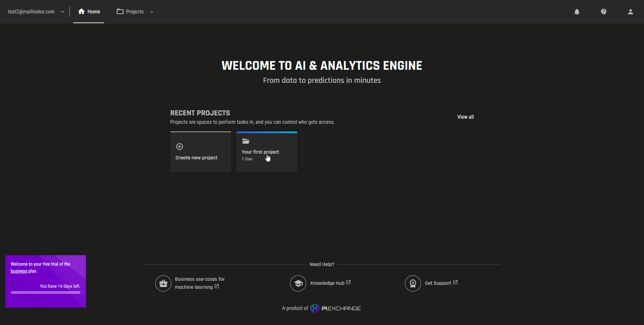
Task: Expand the Projects dropdown chevron
Action: (152, 12)
